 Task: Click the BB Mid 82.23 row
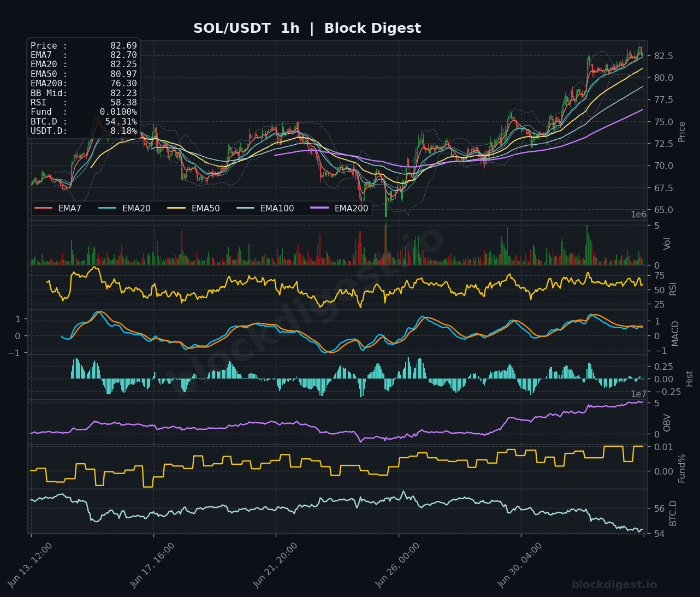84,93
